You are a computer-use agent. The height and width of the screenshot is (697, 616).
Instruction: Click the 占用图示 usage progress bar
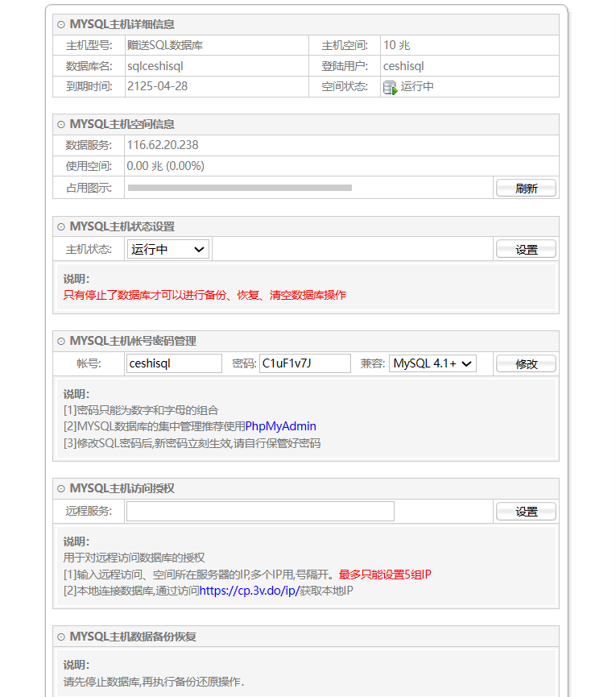pos(240,188)
